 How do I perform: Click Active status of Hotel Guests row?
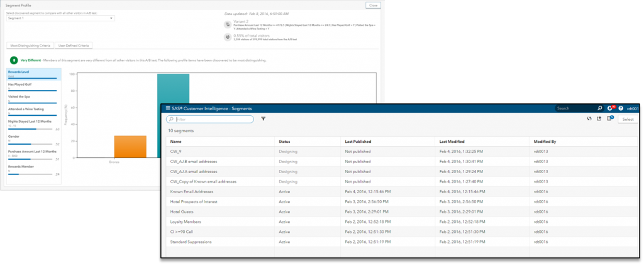[x=284, y=211]
